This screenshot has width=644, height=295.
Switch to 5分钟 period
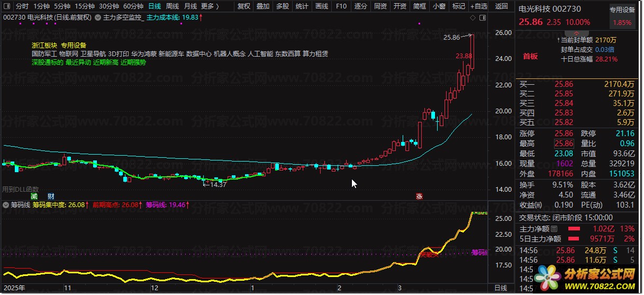pos(62,6)
